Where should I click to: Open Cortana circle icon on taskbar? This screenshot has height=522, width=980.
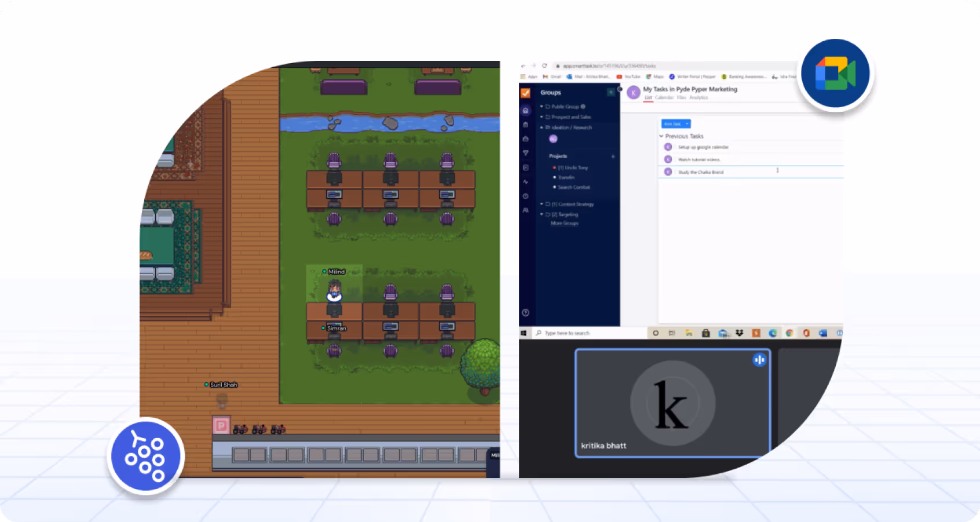pos(656,333)
